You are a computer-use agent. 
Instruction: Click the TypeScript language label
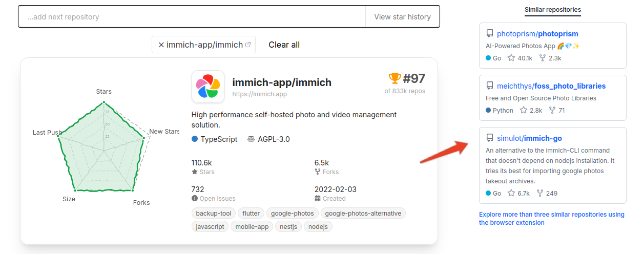point(219,139)
